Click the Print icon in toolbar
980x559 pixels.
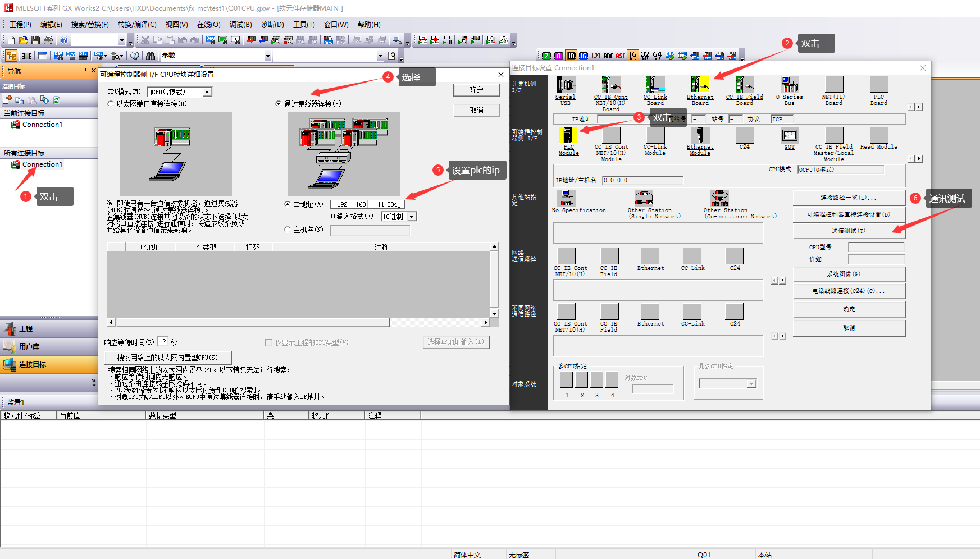[48, 40]
